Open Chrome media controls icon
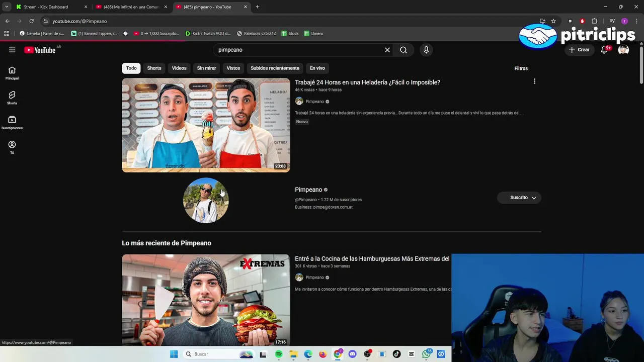 (612, 21)
